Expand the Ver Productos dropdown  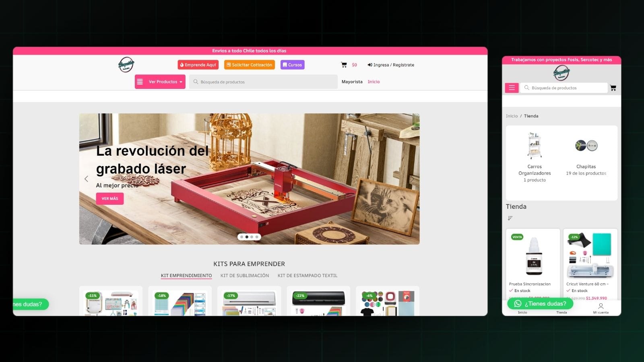(x=160, y=82)
